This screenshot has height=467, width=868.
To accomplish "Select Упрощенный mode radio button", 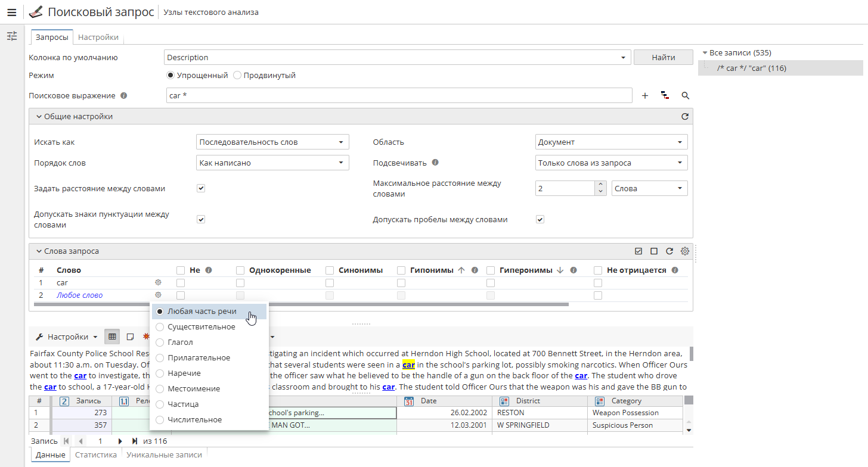I will point(170,76).
